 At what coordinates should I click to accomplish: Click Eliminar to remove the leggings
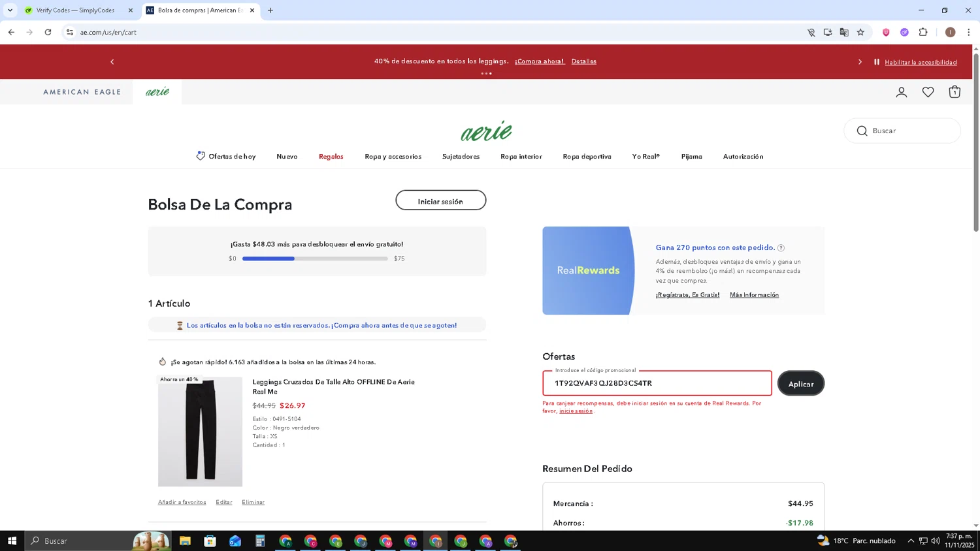coord(253,502)
